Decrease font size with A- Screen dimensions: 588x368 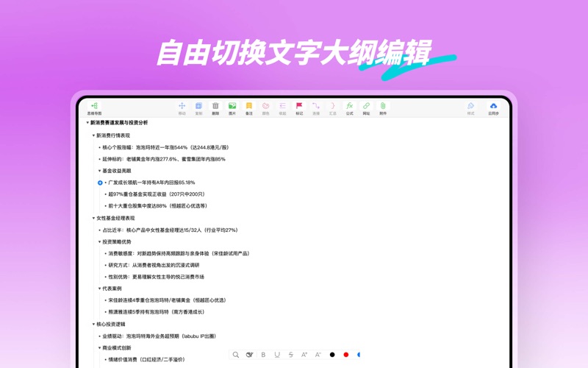pyautogui.click(x=318, y=355)
